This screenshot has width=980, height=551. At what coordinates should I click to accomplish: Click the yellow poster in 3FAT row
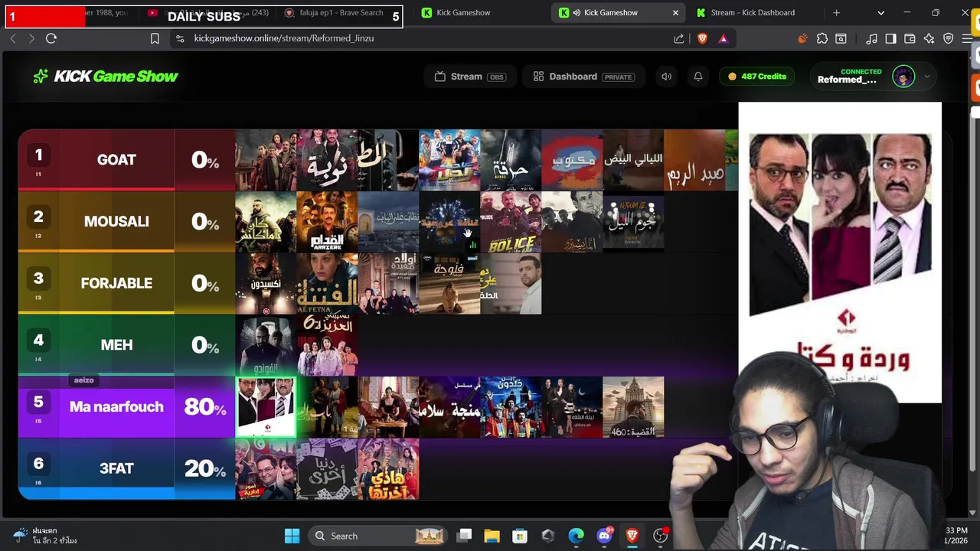[x=388, y=468]
